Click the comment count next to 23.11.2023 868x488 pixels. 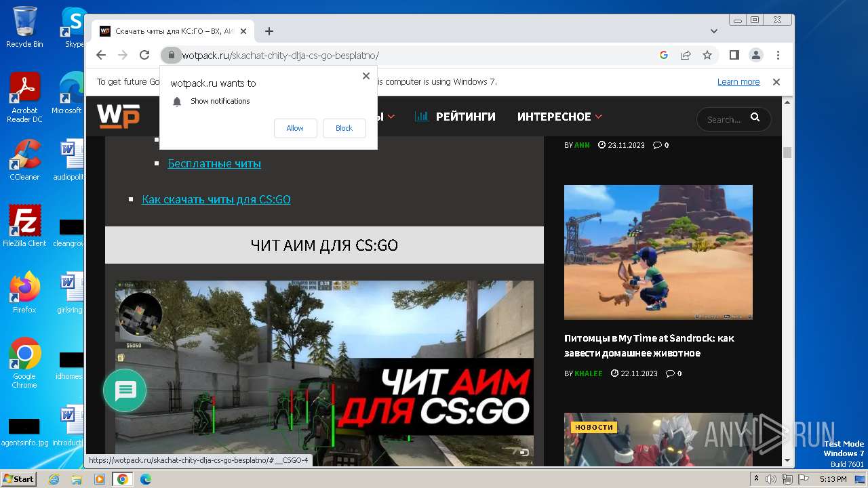coord(661,145)
